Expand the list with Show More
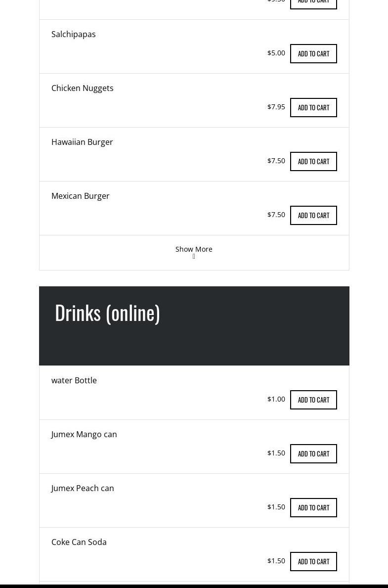The height and width of the screenshot is (588, 388). click(194, 249)
